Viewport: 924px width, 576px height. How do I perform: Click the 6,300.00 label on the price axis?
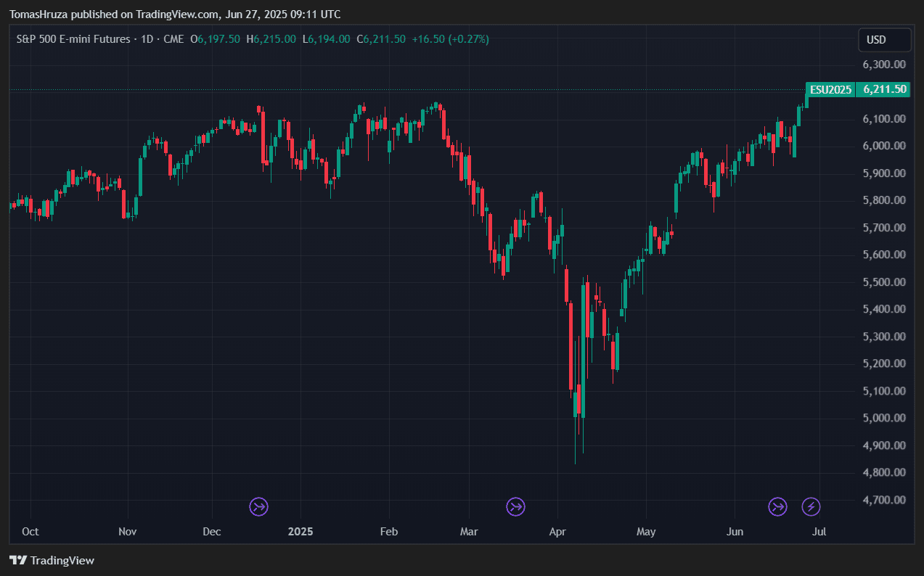point(883,64)
